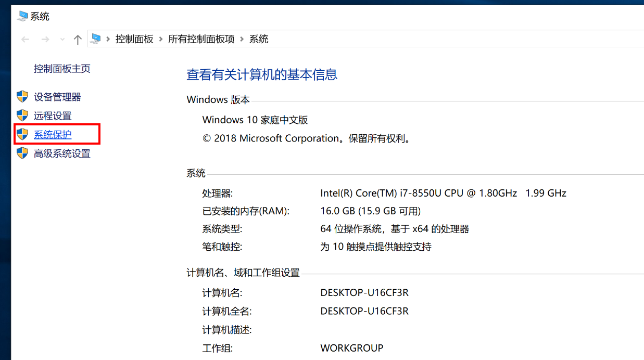Expand the chevron after 控制面板 breadcrumb
This screenshot has height=360, width=644.
coord(160,39)
